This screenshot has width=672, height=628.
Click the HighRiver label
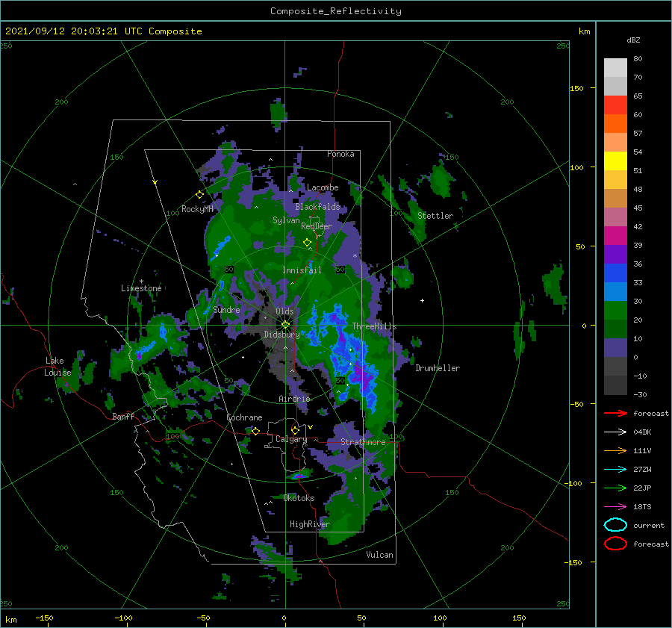coord(310,524)
